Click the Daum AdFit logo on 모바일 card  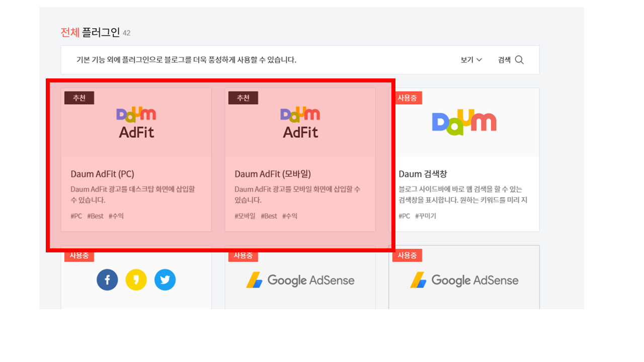[300, 122]
